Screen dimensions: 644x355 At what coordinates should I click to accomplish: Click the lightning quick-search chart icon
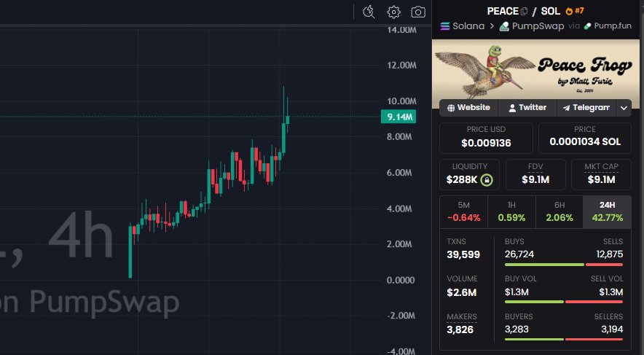point(369,12)
